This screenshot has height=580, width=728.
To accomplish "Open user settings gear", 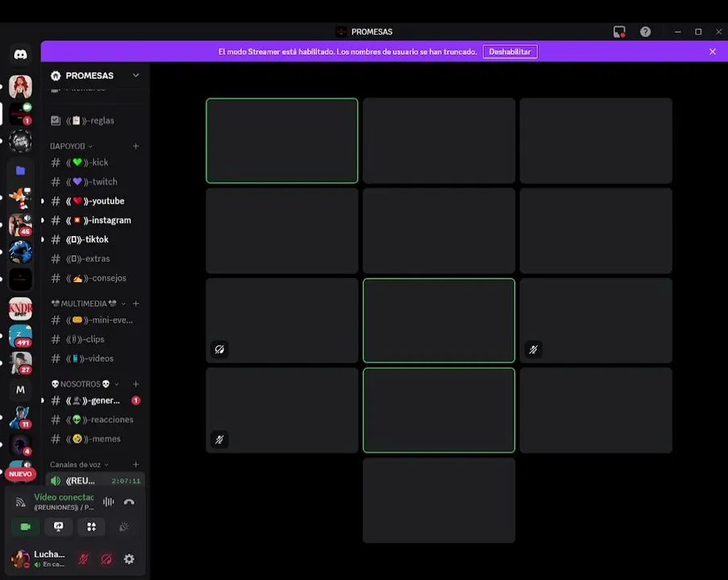I will point(129,559).
